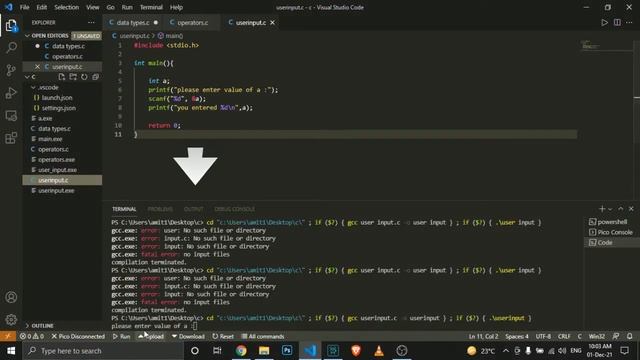Open the Remote Explorer view
The image size is (640, 360).
click(11, 116)
